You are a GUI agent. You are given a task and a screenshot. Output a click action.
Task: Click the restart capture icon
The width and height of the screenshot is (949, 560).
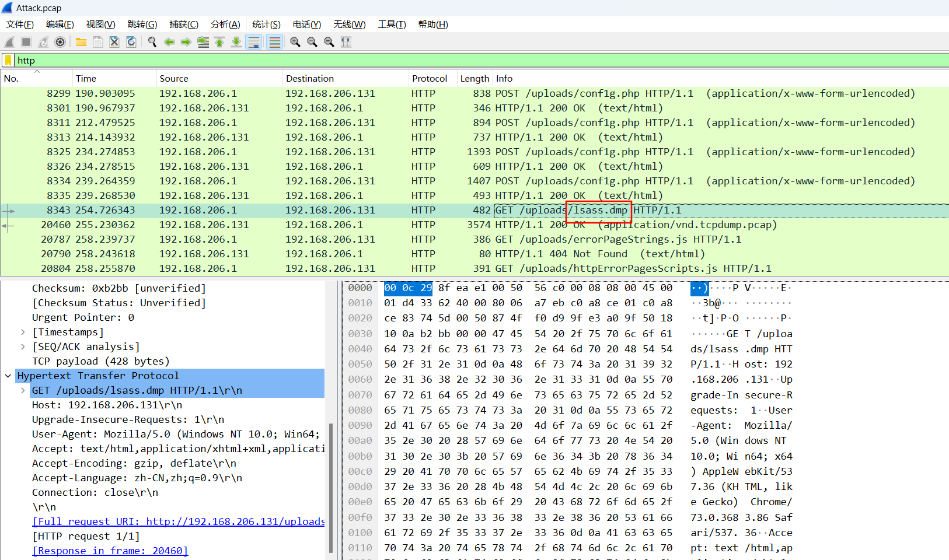click(43, 42)
